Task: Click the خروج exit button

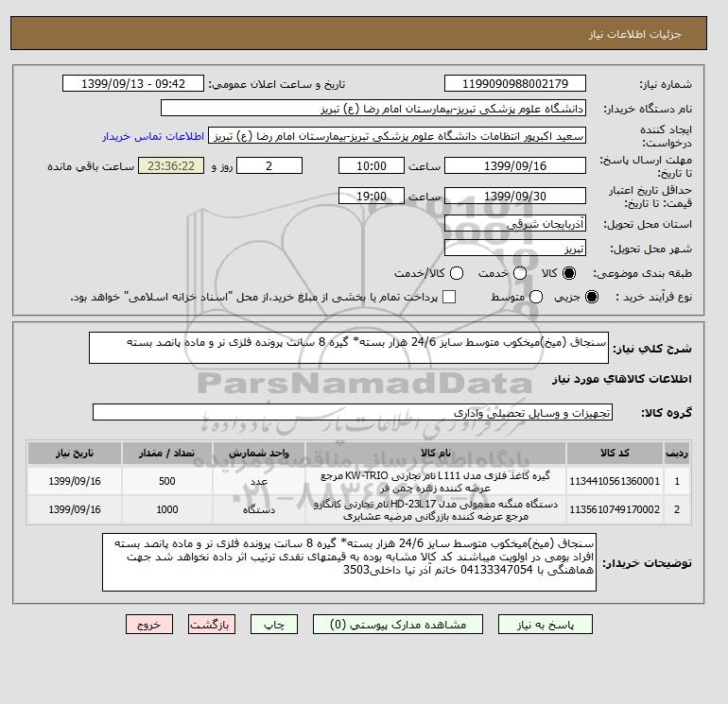Action: (149, 625)
